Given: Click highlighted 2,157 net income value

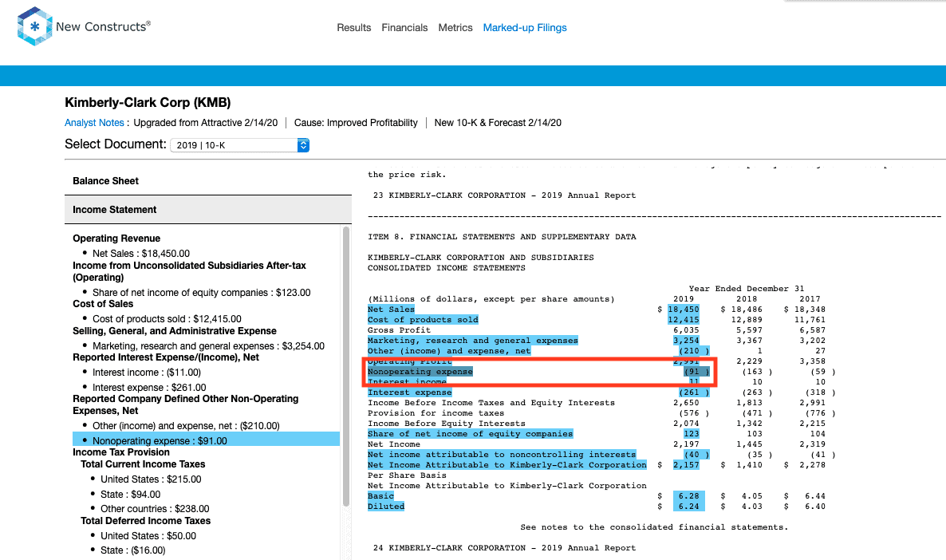Looking at the screenshot, I should pos(686,464).
